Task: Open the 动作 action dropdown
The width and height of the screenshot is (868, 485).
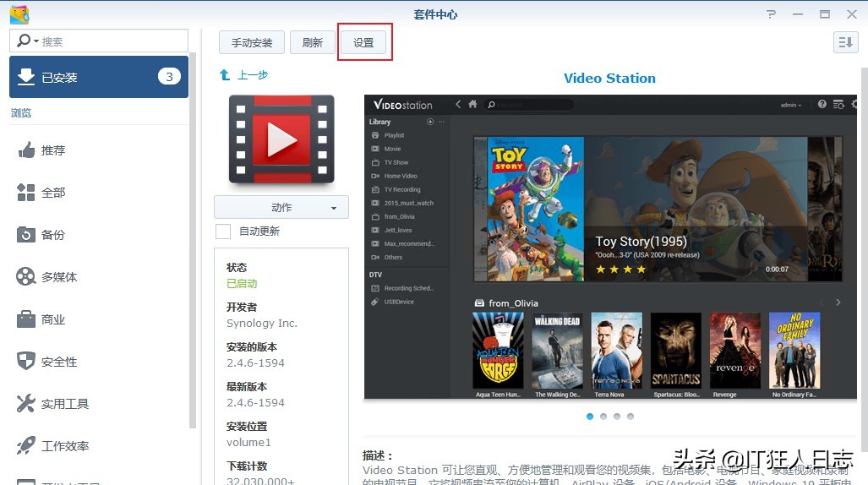Action: pyautogui.click(x=281, y=207)
